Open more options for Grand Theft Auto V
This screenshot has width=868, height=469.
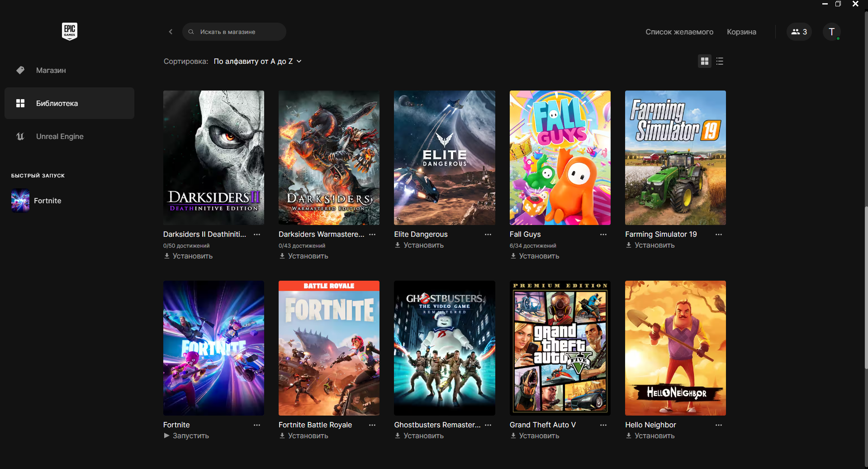click(x=603, y=425)
